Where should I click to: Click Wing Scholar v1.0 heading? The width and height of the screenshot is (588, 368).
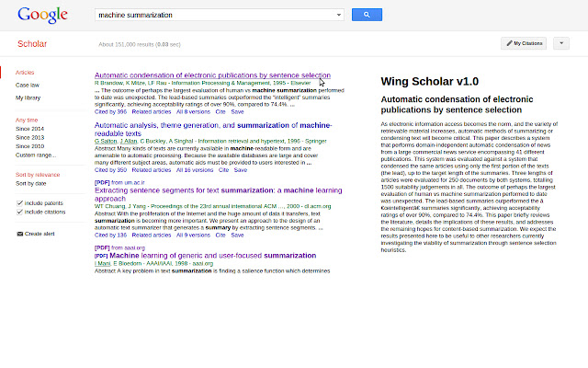pos(430,82)
